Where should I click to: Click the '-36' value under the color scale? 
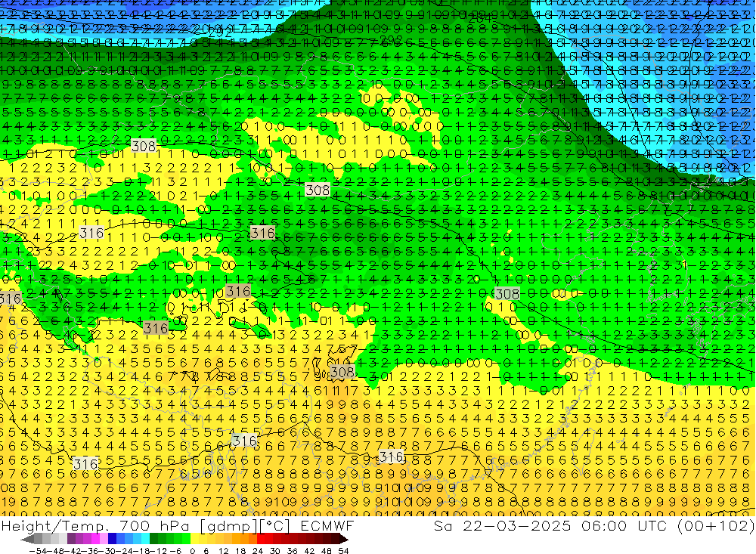[91, 551]
